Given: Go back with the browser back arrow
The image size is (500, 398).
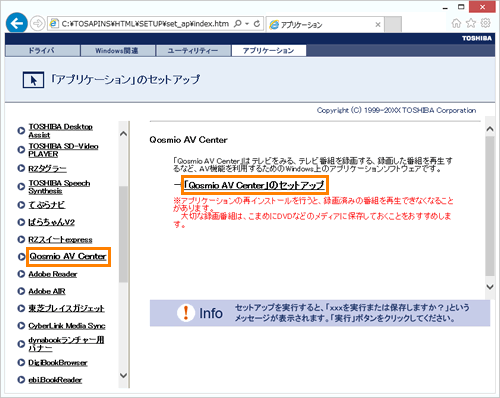Looking at the screenshot, I should click(x=17, y=23).
